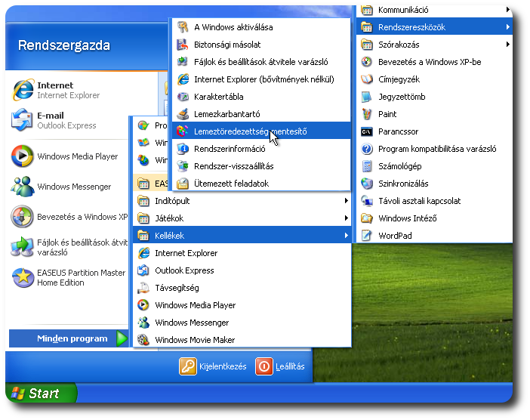Open Bevezetés a Windows XP in left panel
This screenshot has height=420, width=530.
coord(69,217)
